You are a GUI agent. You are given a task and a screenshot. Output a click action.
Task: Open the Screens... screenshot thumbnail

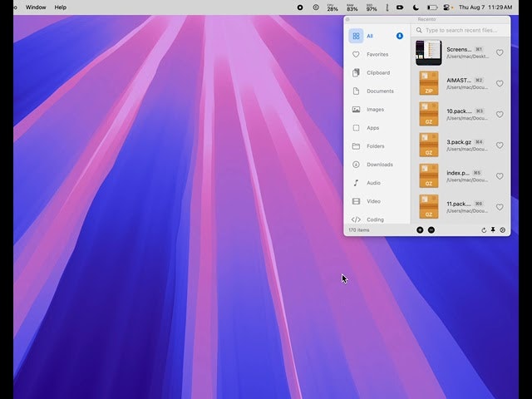pos(429,52)
